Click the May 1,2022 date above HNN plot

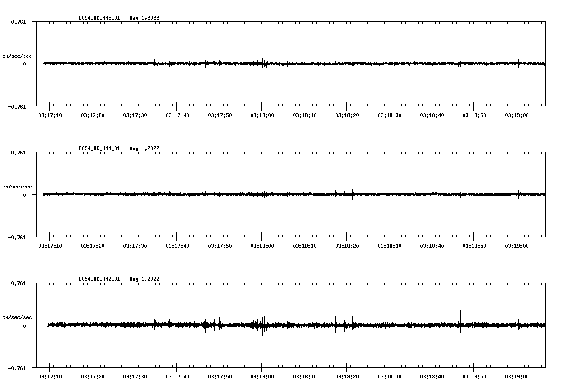click(x=144, y=148)
